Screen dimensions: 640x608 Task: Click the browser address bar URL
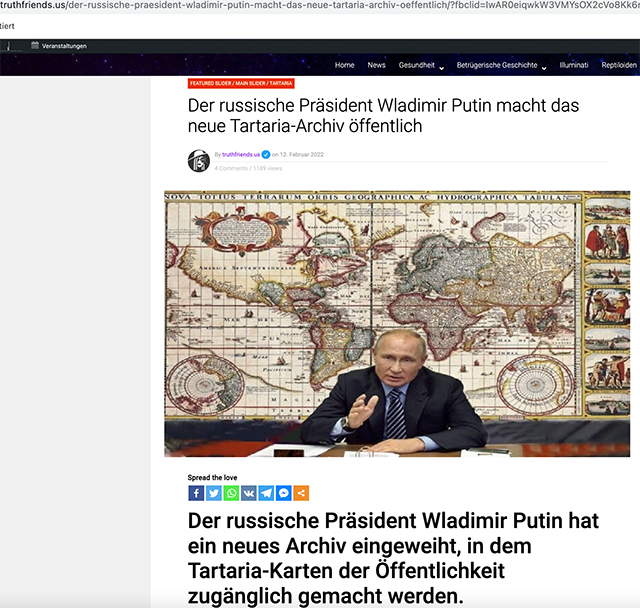[320, 6]
